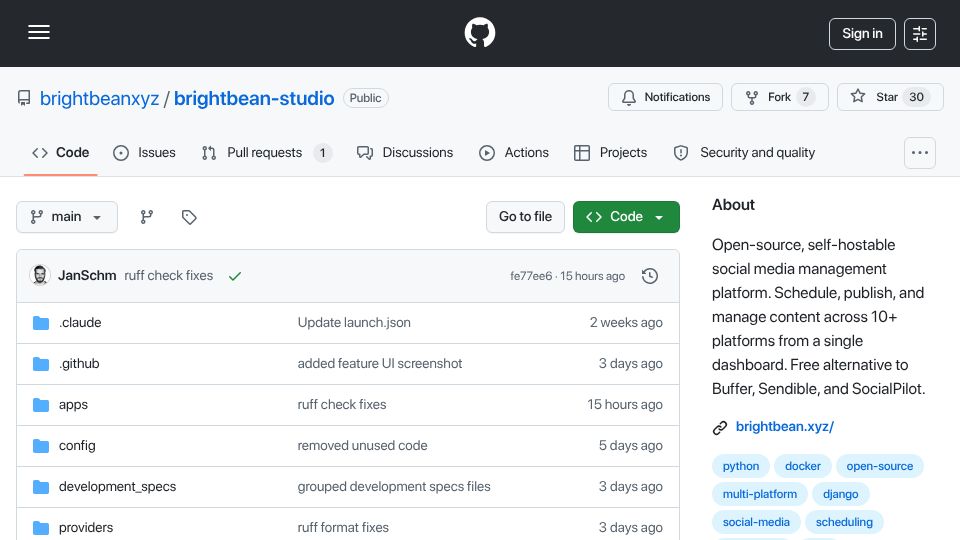Click '5 days ago' timestamp in config row
This screenshot has width=960, height=540.
pyautogui.click(x=631, y=446)
